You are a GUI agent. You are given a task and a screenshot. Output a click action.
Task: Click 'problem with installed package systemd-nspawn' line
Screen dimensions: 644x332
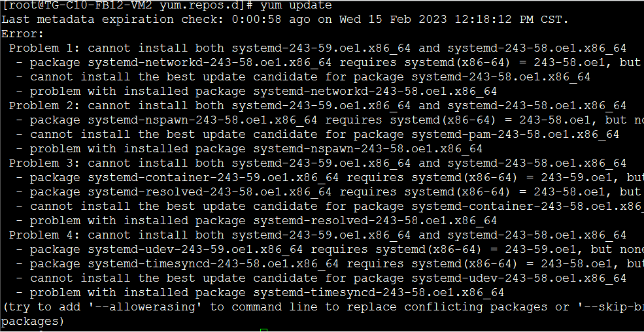(255, 148)
